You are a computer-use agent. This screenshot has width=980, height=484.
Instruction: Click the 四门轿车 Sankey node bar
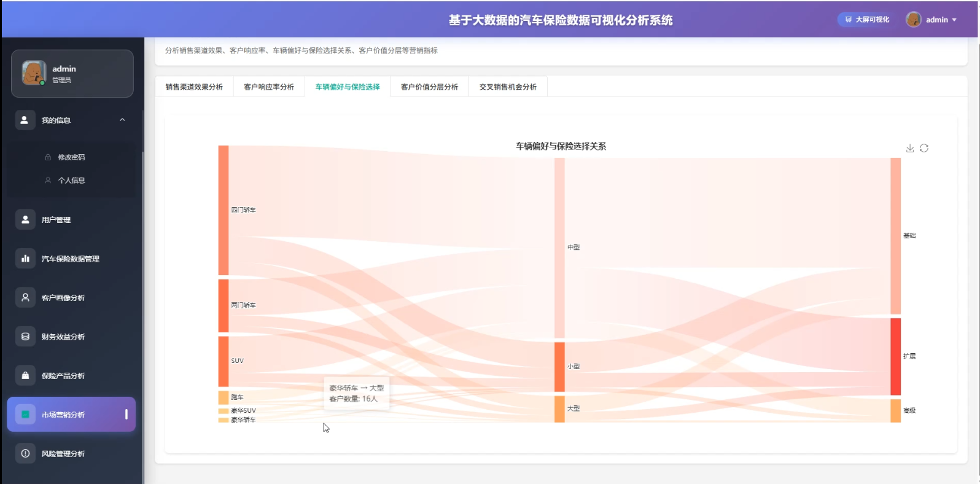point(224,210)
